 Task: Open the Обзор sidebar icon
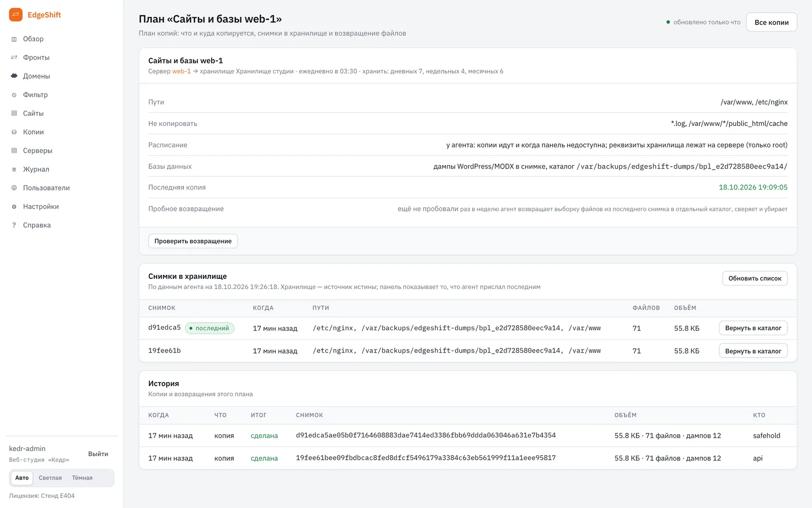coord(14,39)
